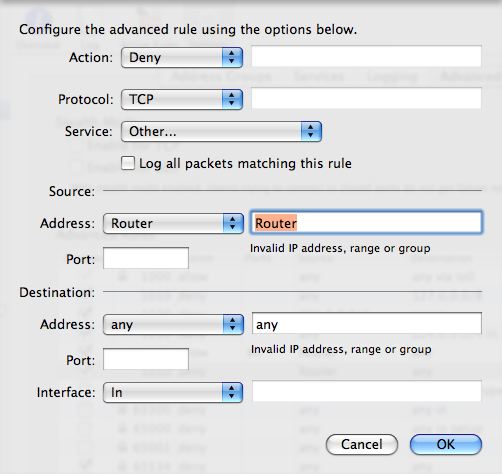The image size is (502, 474).
Task: Click the Source Port input field
Action: pyautogui.click(x=146, y=258)
